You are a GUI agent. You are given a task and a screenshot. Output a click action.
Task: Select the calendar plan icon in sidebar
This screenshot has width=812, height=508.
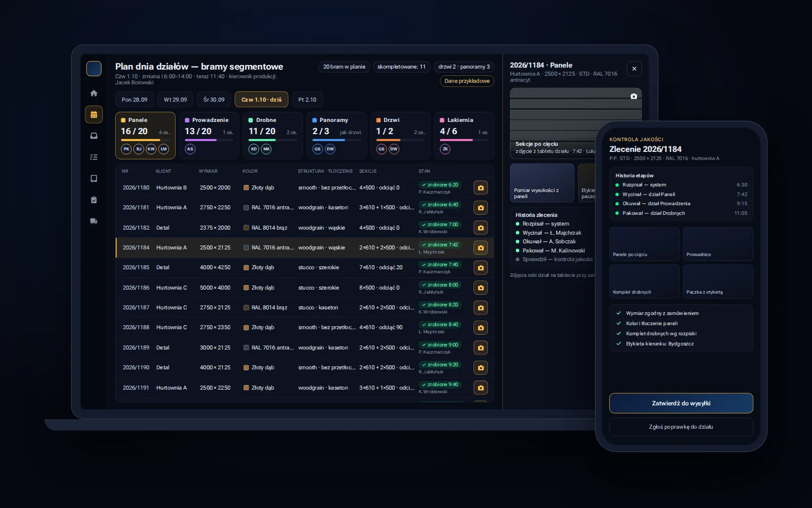[x=94, y=114]
